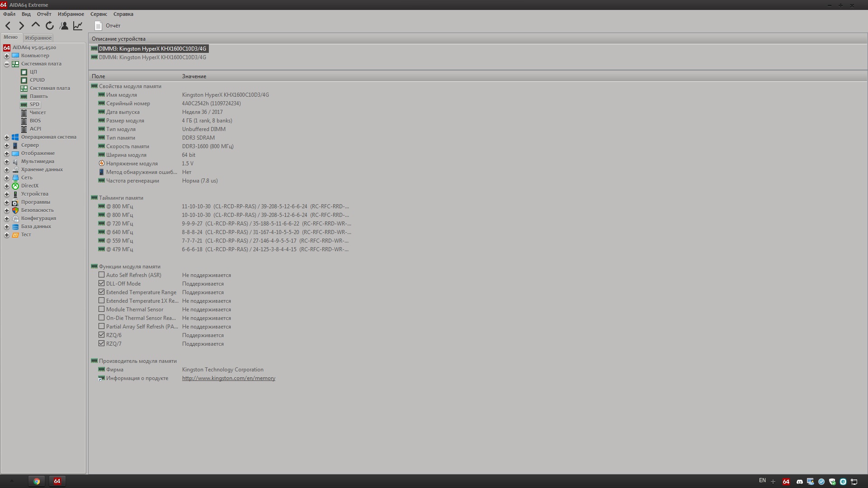
Task: Click Chrome icon in the taskbar
Action: 37,481
